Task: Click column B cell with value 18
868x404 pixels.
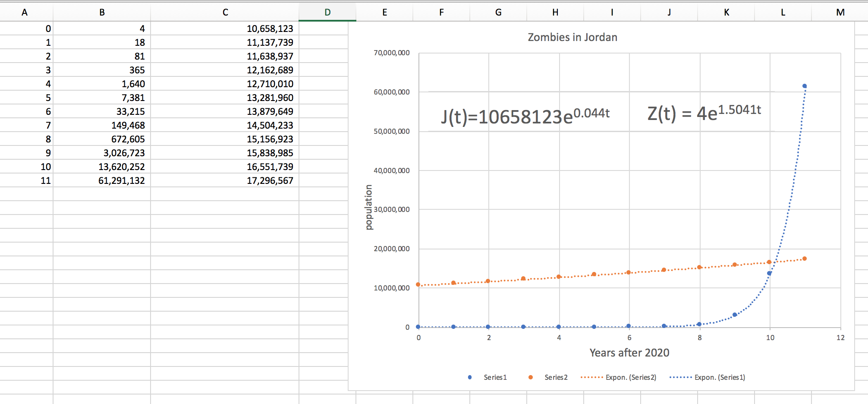Action: 102,42
